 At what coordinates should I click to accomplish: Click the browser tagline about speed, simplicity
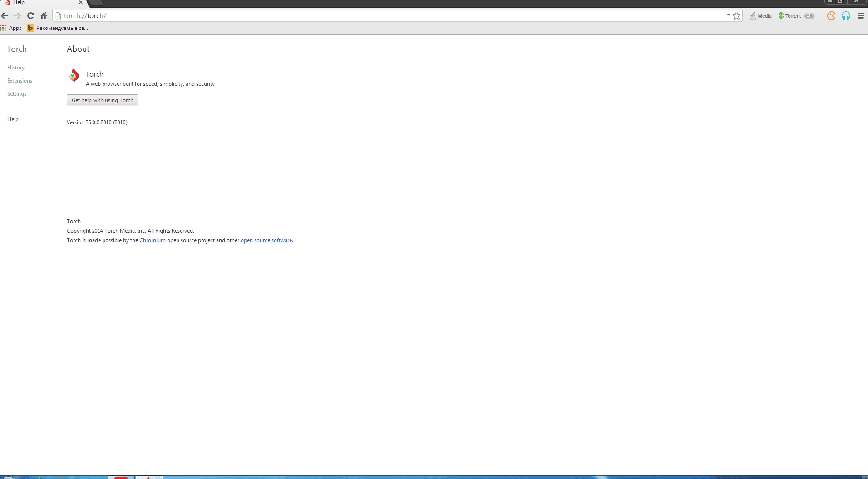point(150,84)
